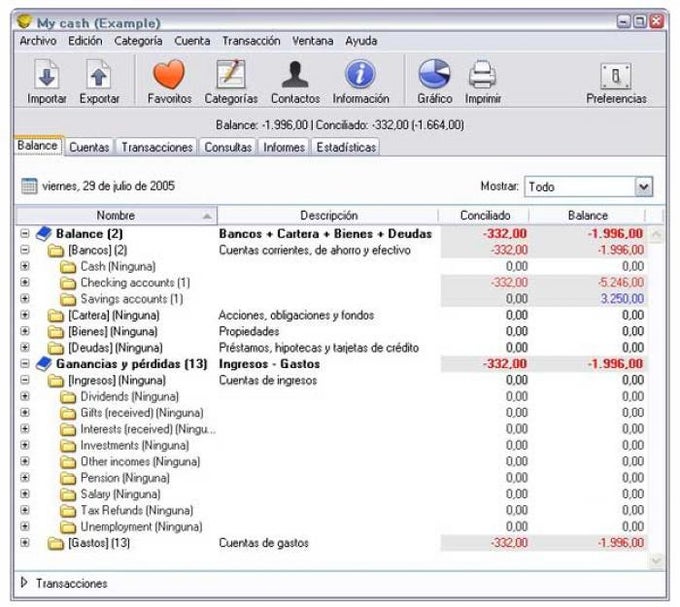Open the Transacción menu
680x607 pixels.
(x=251, y=41)
